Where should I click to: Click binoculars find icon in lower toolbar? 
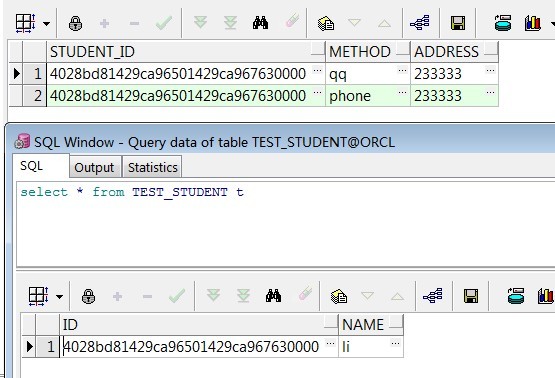[273, 296]
